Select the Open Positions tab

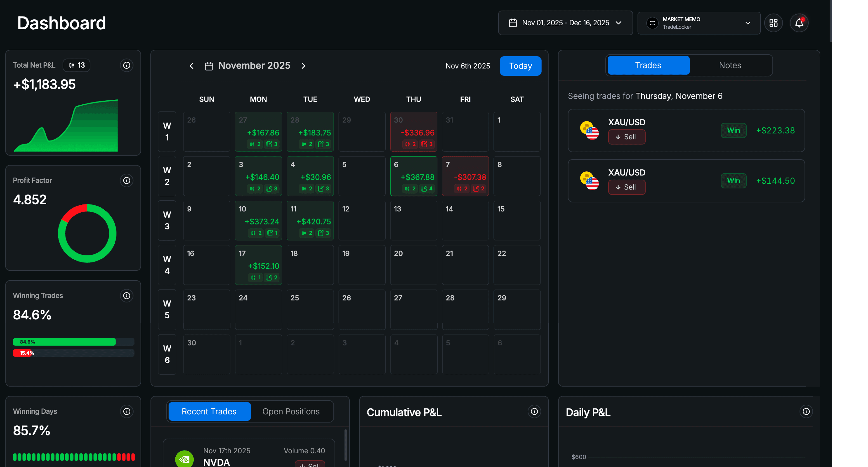tap(291, 411)
